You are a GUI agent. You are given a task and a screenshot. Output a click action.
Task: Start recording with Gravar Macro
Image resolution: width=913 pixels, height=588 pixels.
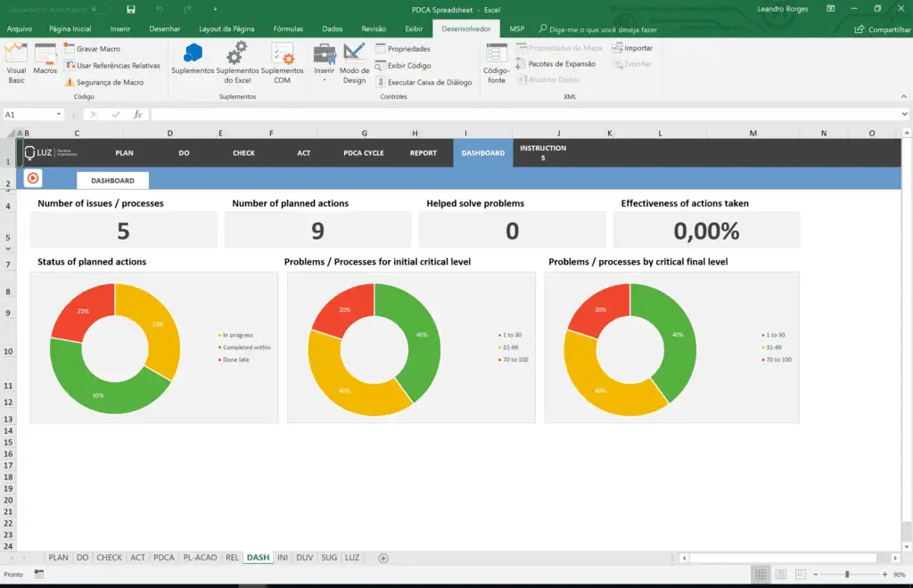click(92, 49)
